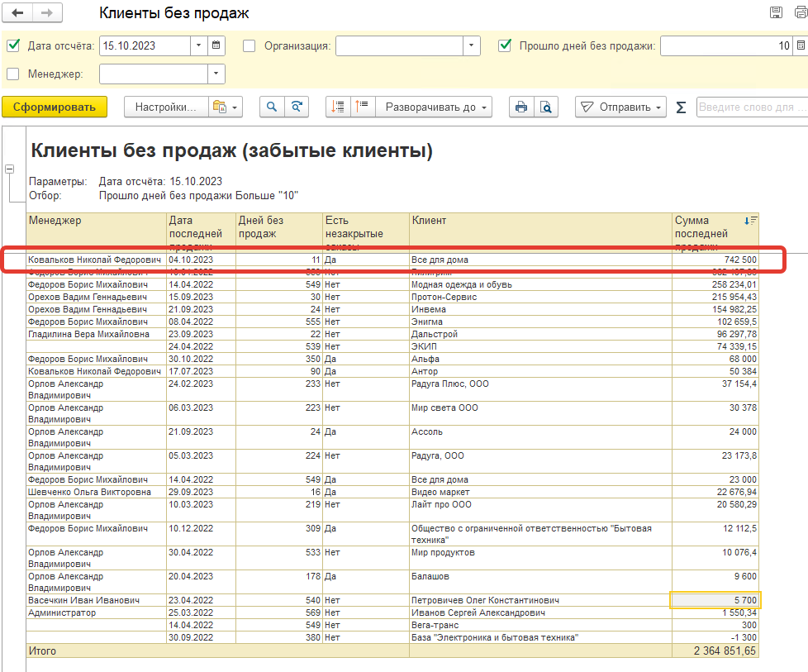Image resolution: width=808 pixels, height=672 pixels.
Task: Open calculator icon in days without sale field
Action: tap(801, 45)
